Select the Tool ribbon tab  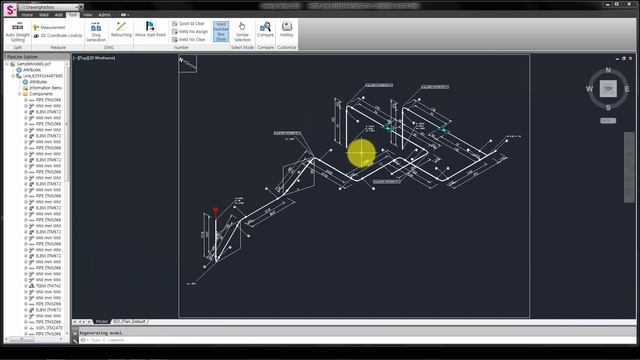[x=73, y=15]
